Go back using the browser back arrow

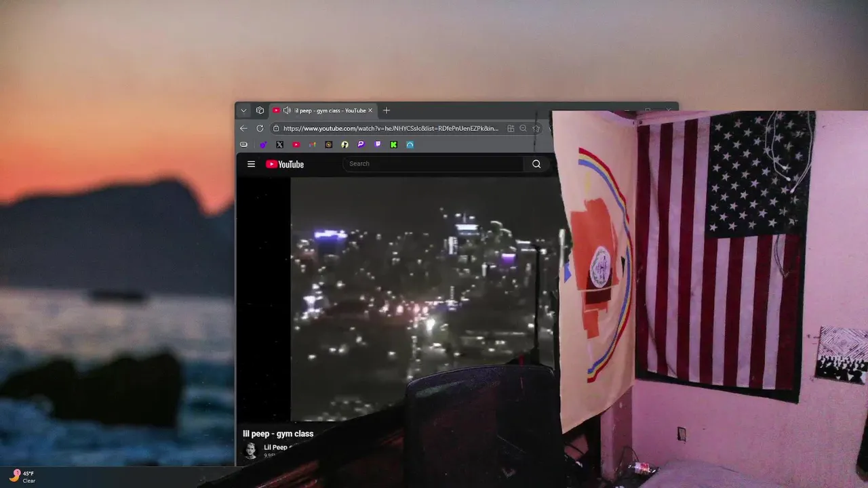click(x=243, y=128)
